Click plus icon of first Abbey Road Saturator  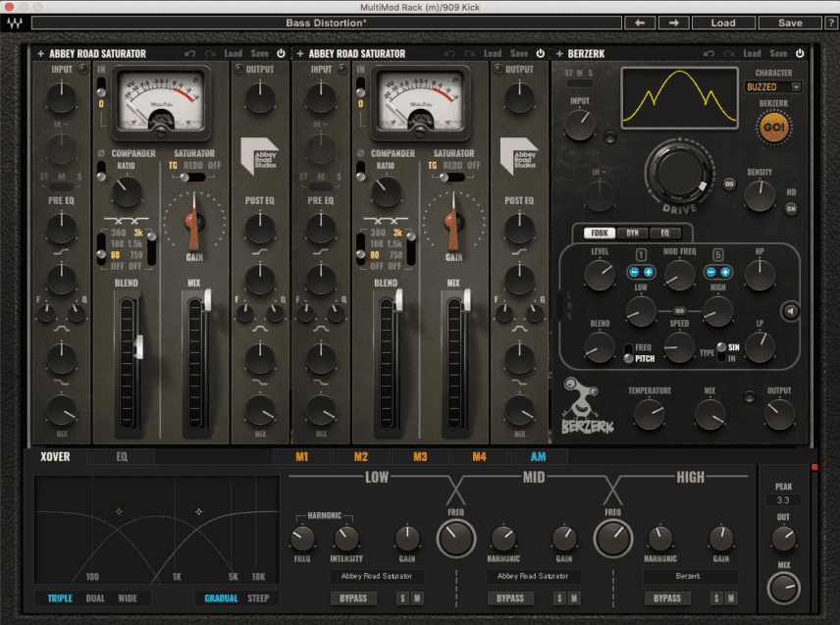tap(40, 54)
